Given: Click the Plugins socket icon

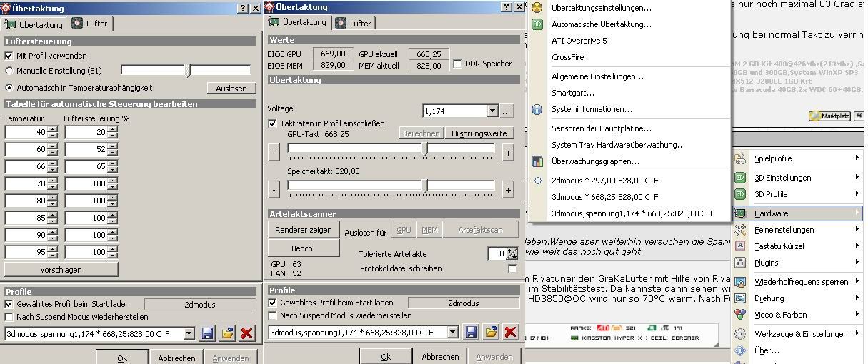Looking at the screenshot, I should (x=740, y=263).
